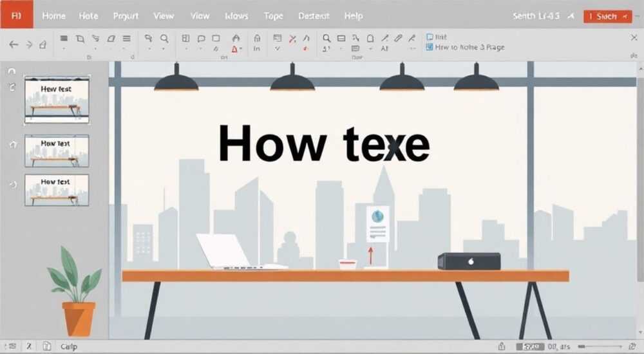Expand dropdown under the filled rectangle icon
The image size is (644, 354).
pyautogui.click(x=64, y=49)
